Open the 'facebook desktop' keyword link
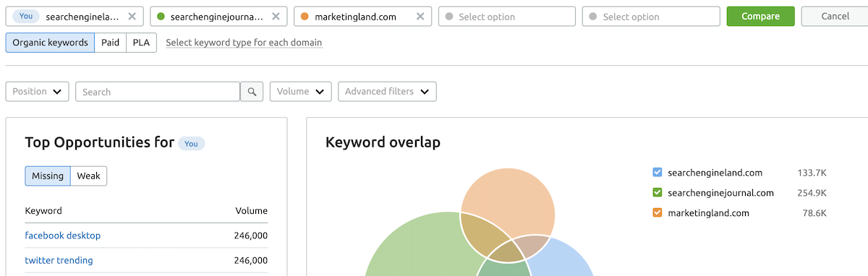The image size is (868, 276). (x=63, y=236)
